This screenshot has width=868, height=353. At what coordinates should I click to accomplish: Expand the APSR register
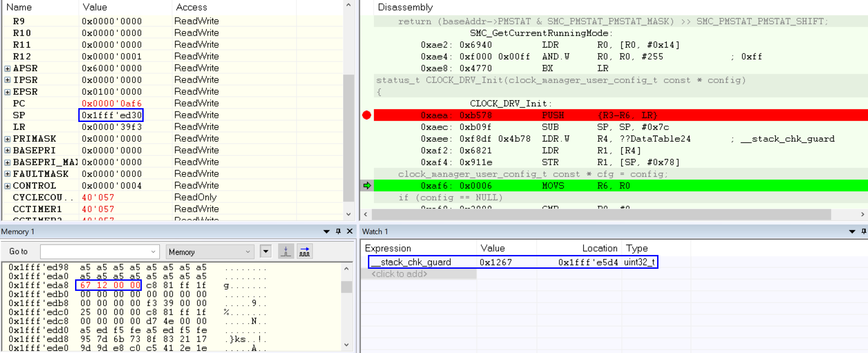[x=7, y=68]
